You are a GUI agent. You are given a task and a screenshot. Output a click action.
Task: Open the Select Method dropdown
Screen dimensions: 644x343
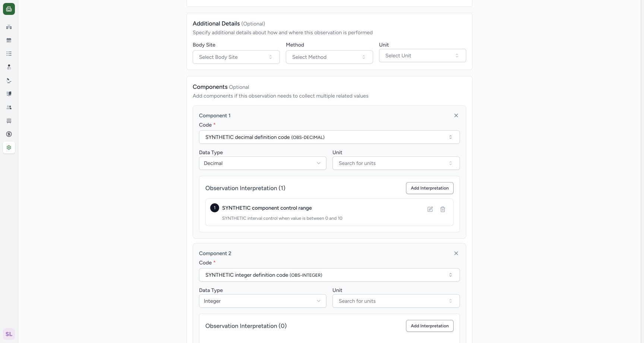pyautogui.click(x=329, y=57)
